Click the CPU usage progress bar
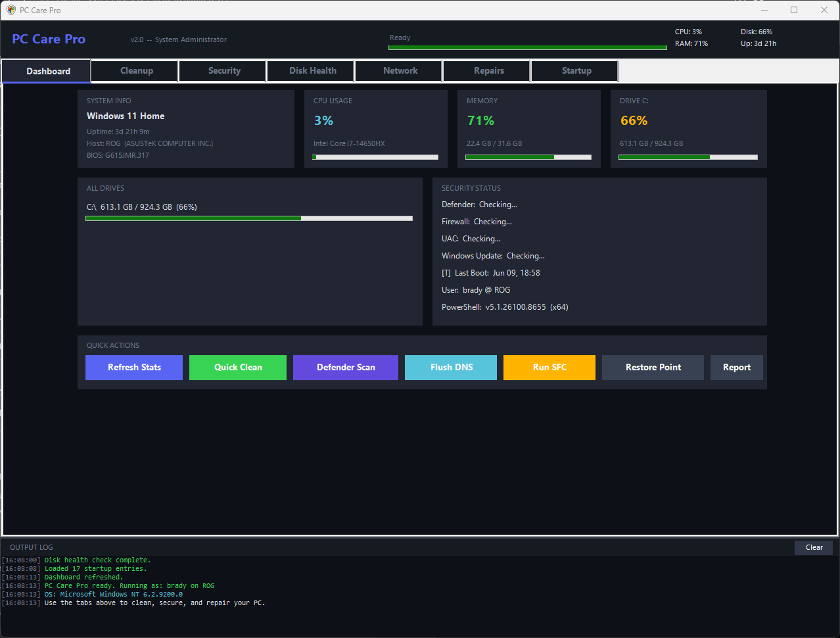Image resolution: width=840 pixels, height=638 pixels. pyautogui.click(x=375, y=157)
